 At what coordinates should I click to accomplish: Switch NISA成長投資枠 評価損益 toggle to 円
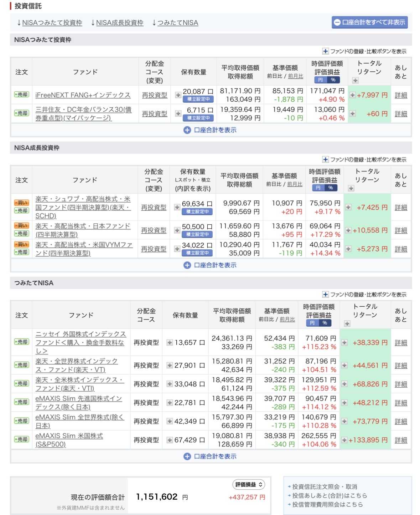pos(318,188)
